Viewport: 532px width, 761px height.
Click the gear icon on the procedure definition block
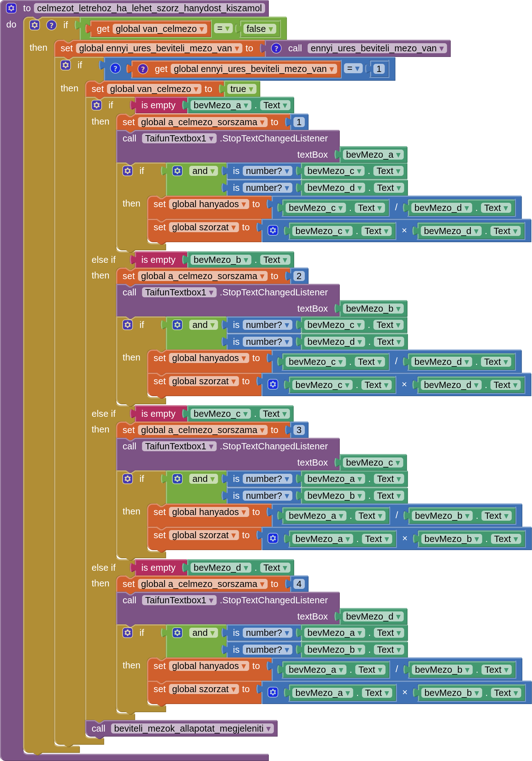pos(11,8)
